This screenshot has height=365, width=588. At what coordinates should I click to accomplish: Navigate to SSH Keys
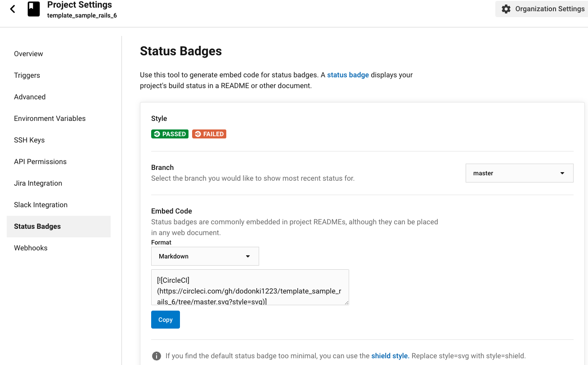29,140
